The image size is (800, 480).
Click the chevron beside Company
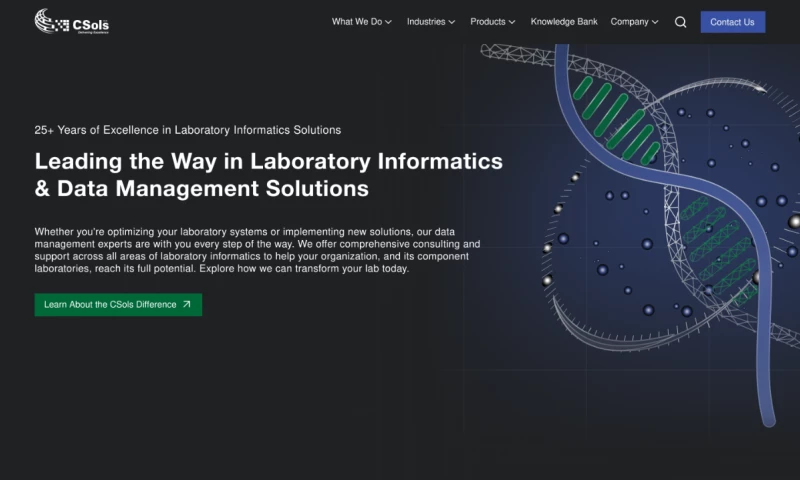point(655,22)
